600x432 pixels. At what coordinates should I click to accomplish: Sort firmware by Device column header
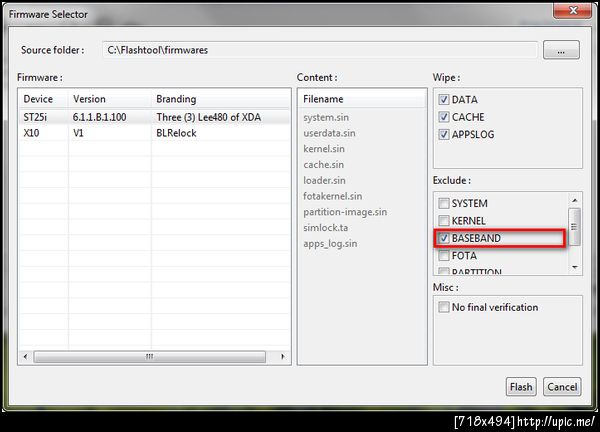pyautogui.click(x=43, y=99)
